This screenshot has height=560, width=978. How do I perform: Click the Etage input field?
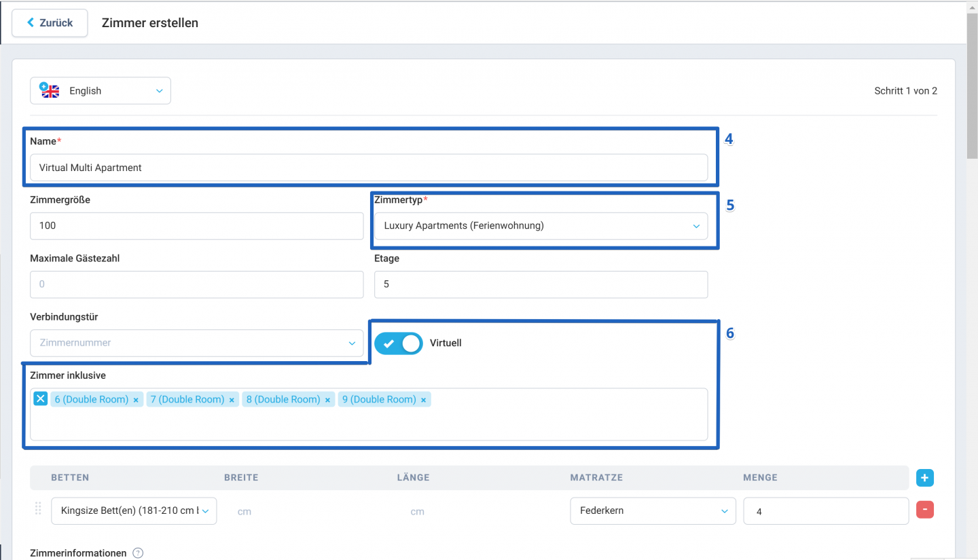pyautogui.click(x=541, y=284)
